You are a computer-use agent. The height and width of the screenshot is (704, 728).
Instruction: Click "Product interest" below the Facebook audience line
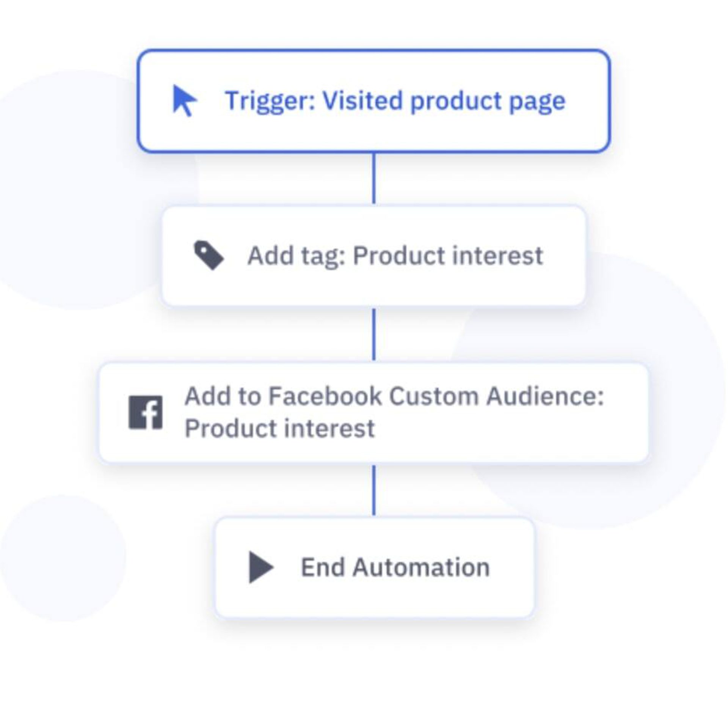tap(280, 428)
